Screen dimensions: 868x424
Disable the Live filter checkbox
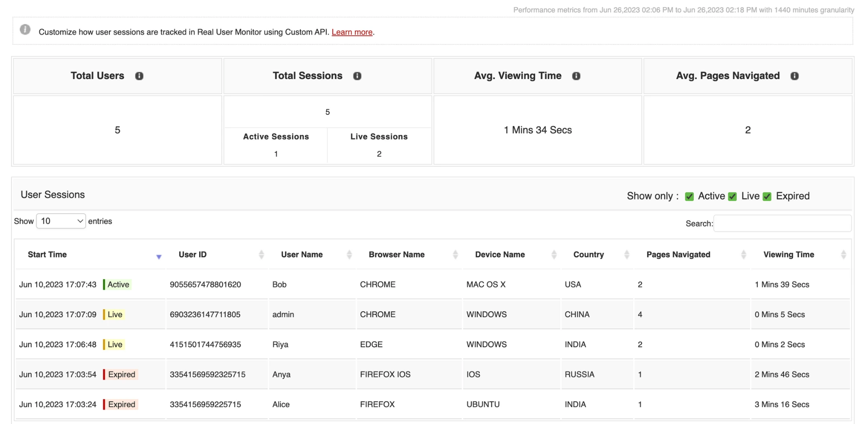tap(733, 196)
